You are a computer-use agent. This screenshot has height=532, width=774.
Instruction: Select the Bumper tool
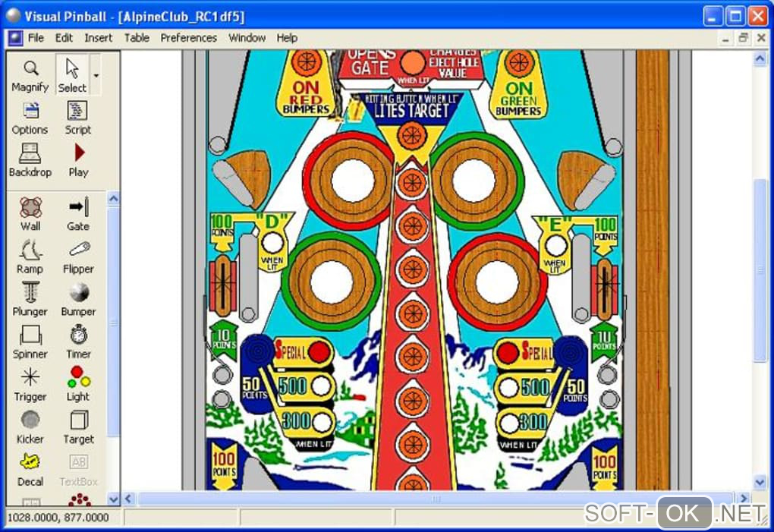tap(78, 300)
